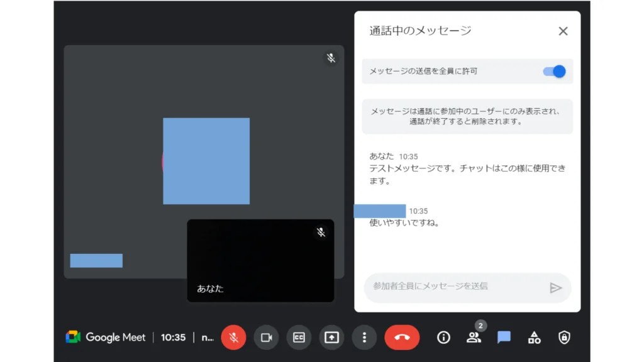The width and height of the screenshot is (644, 362).
Task: Click the muted mic icon on the あなた tile
Action: (x=321, y=233)
